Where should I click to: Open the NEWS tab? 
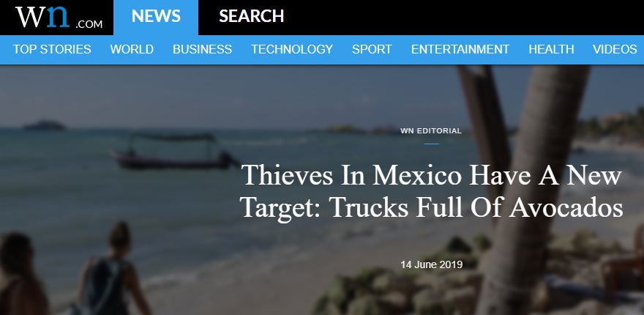[156, 18]
